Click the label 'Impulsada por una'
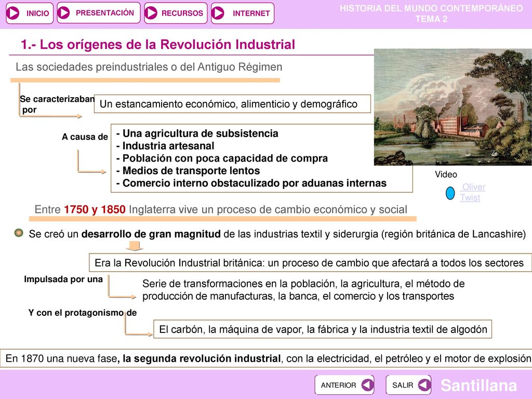The image size is (532, 399). [63, 279]
